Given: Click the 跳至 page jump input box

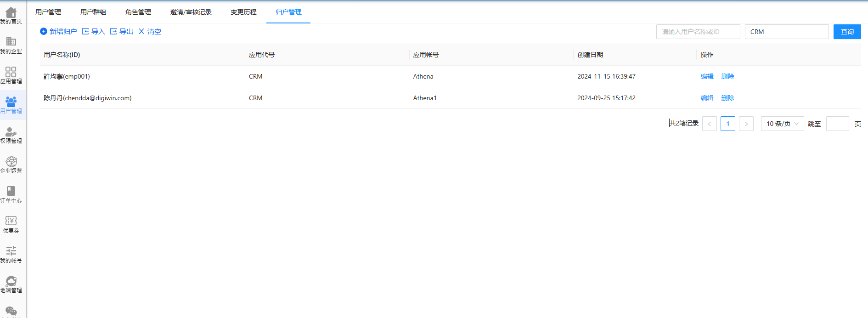Looking at the screenshot, I should pos(838,124).
